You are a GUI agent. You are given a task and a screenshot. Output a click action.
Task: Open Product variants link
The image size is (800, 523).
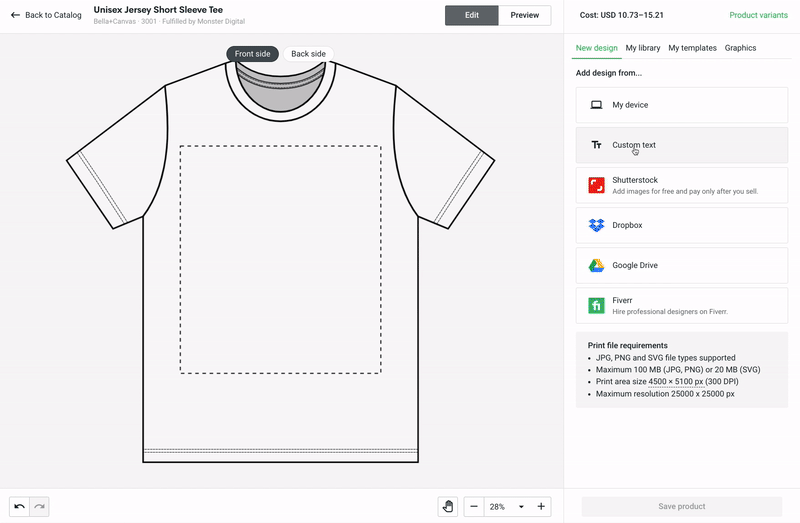tap(758, 15)
